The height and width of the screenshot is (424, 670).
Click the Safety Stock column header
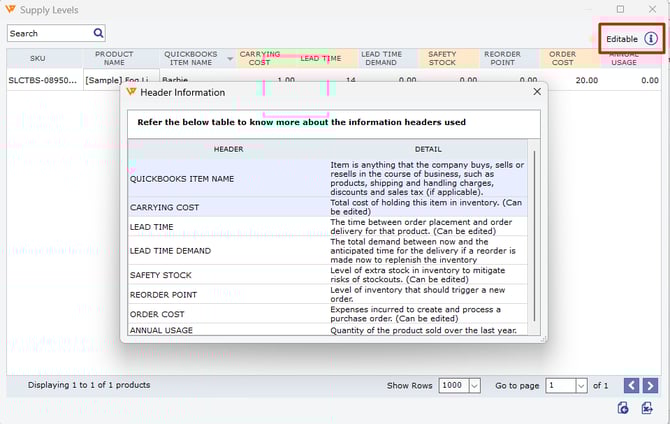[x=442, y=58]
